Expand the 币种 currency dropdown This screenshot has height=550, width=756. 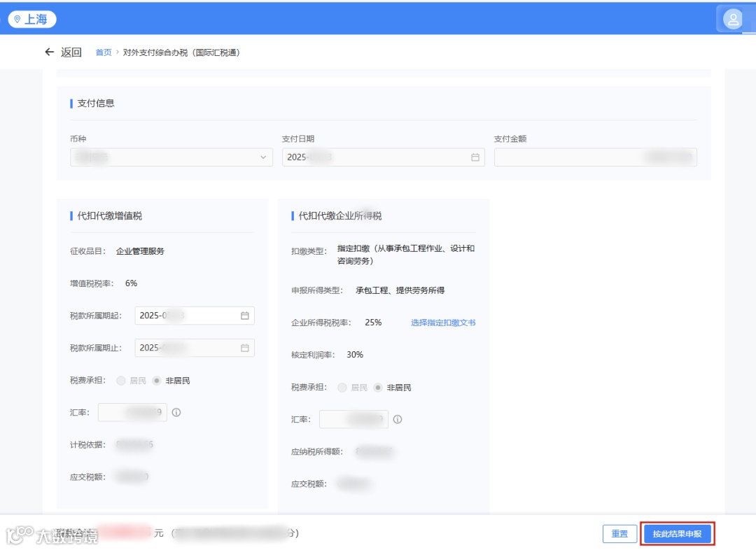(171, 157)
